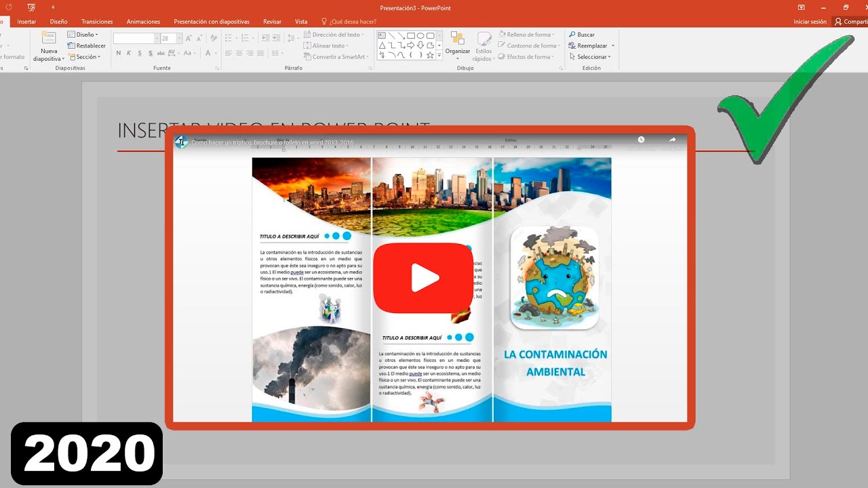Open the Diseño ribbon tab
868x488 pixels.
pos(59,22)
